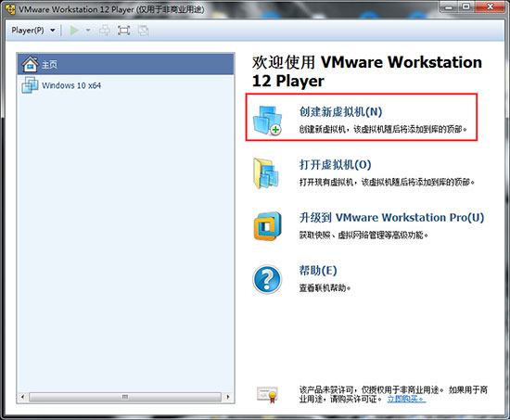Viewport: 510px width, 420px height.
Task: Select the 主页 home entry
Action: (125, 64)
